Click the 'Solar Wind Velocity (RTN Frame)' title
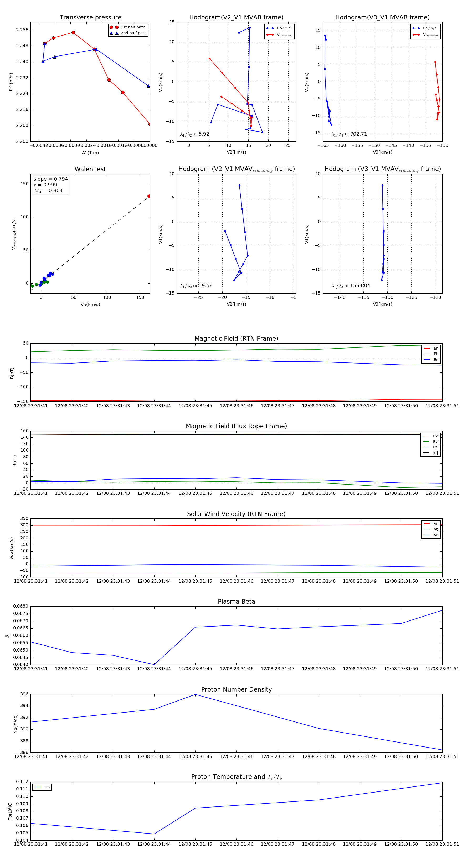This screenshot has height=868, width=473. coord(236,514)
